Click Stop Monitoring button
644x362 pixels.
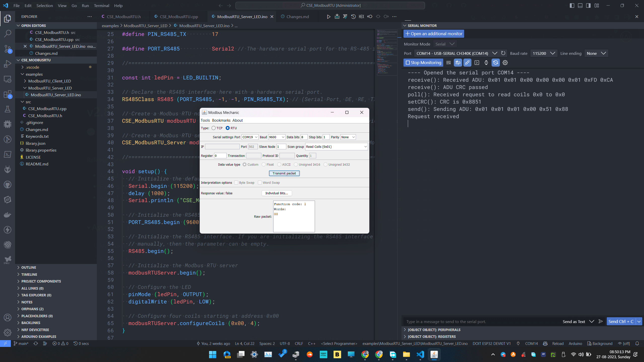click(423, 63)
